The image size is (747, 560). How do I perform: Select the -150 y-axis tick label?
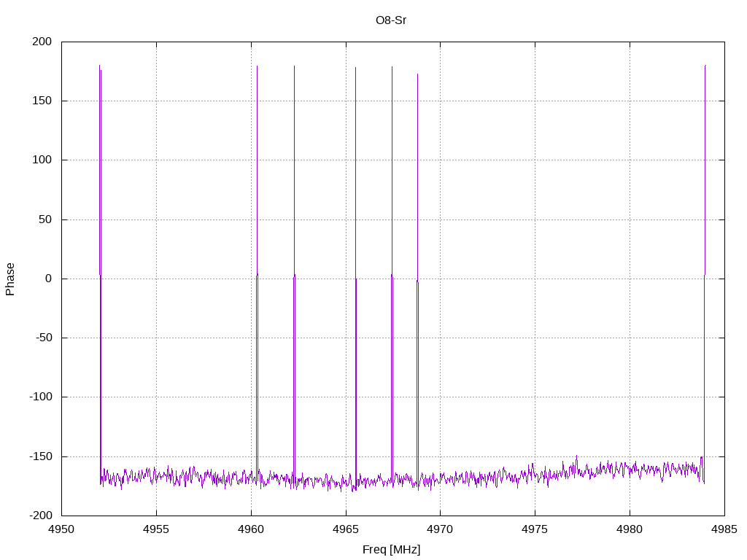pyautogui.click(x=41, y=456)
